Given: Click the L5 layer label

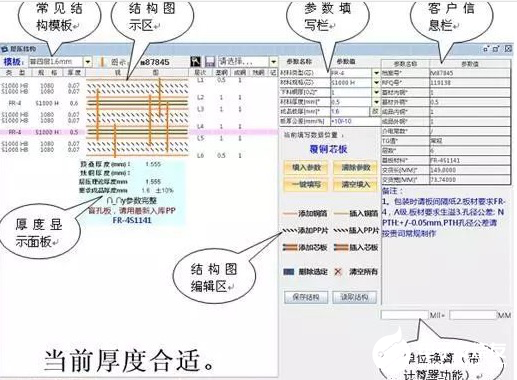Looking at the screenshot, I should coord(200,138).
